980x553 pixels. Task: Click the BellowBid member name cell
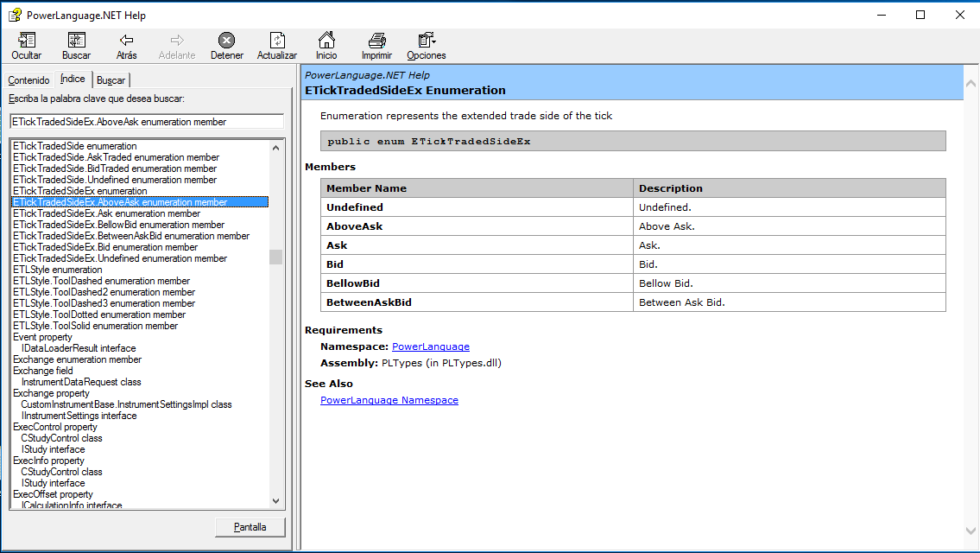pos(477,283)
